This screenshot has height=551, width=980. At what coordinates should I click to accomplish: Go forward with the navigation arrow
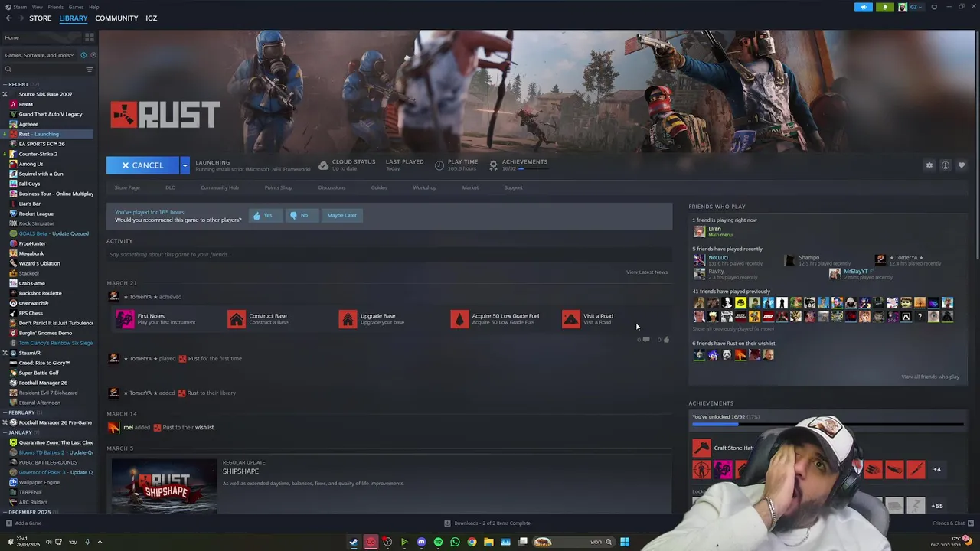tap(20, 18)
